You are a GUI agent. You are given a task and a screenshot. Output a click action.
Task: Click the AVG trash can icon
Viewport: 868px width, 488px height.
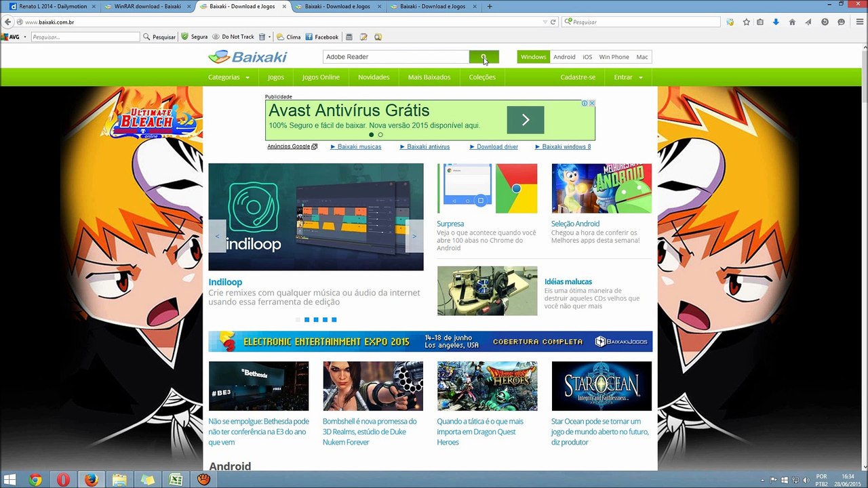click(x=262, y=37)
